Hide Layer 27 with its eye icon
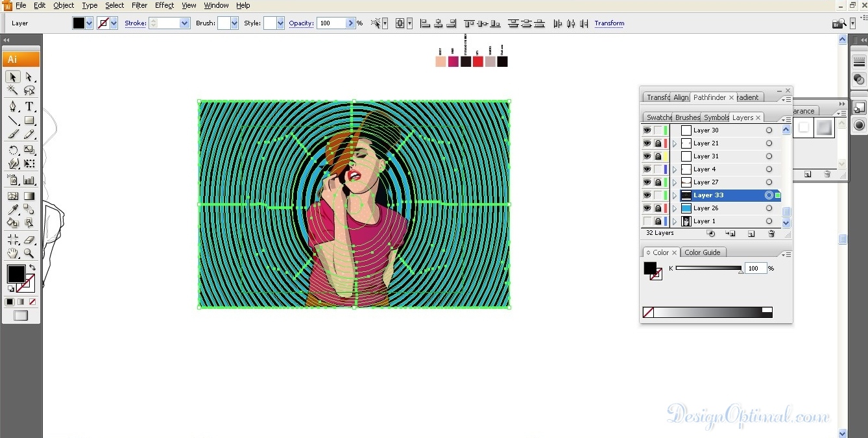This screenshot has width=868, height=438. point(647,182)
